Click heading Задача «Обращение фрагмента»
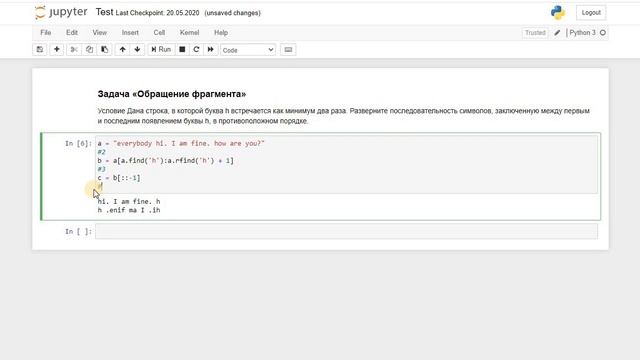Image resolution: width=640 pixels, height=360 pixels. pyautogui.click(x=172, y=94)
